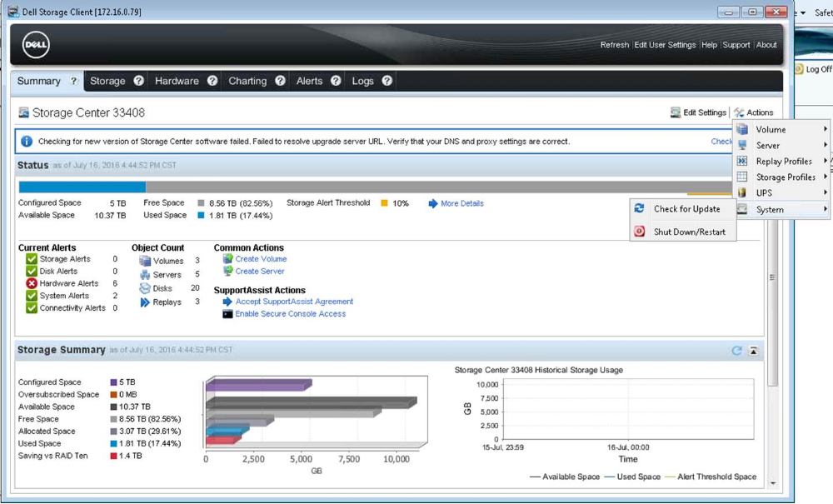The height and width of the screenshot is (504, 833).
Task: Click Log Off in the background window
Action: [818, 69]
